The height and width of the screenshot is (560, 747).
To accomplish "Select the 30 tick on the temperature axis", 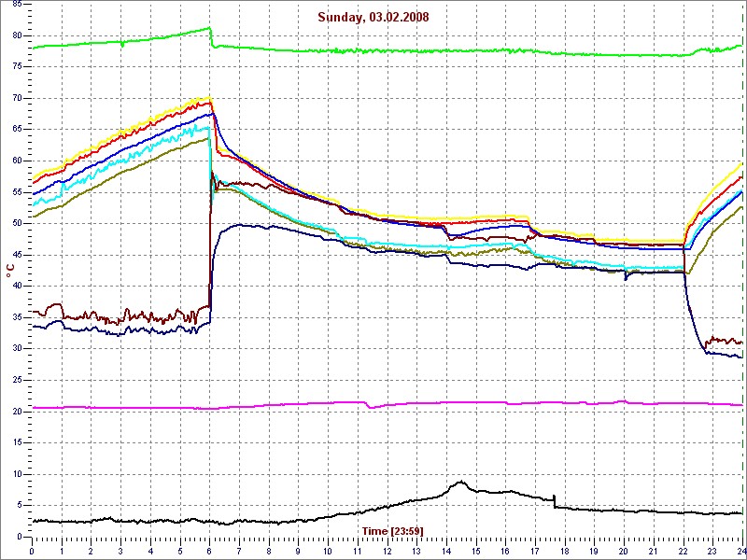I will [x=16, y=348].
